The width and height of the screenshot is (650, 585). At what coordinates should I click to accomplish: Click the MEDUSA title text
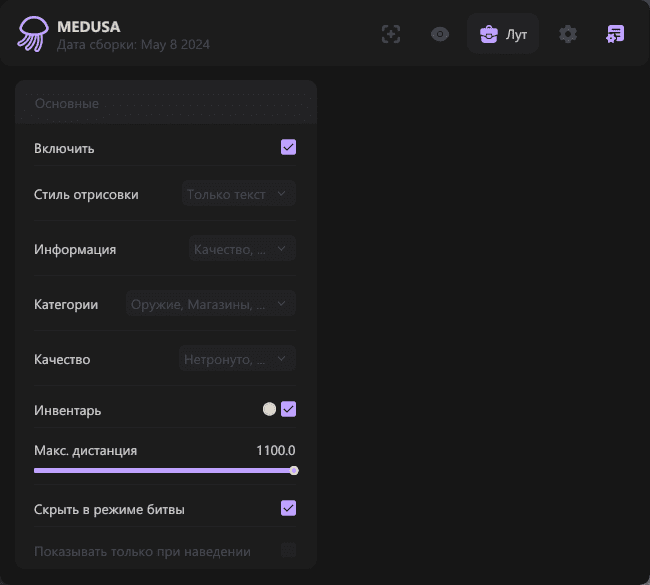click(88, 25)
